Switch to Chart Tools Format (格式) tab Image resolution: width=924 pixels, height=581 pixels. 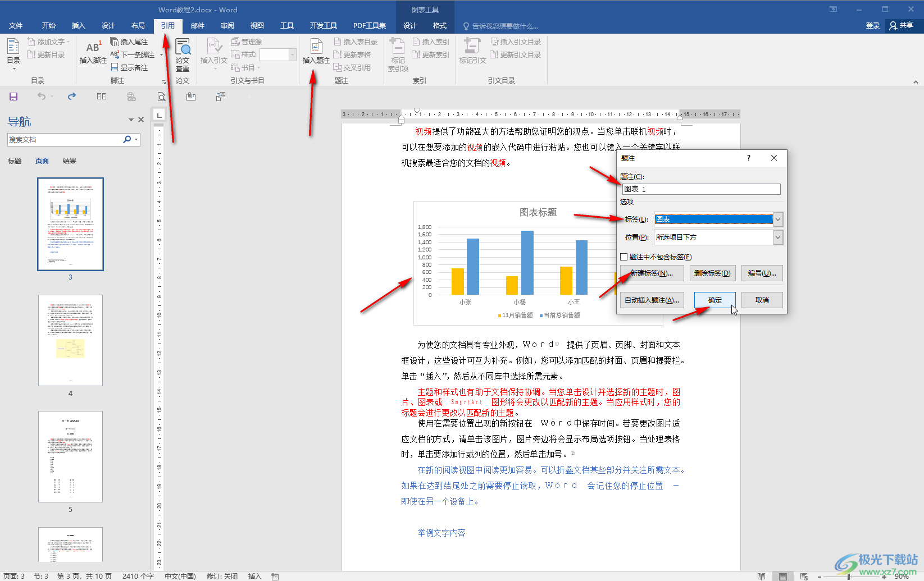[440, 25]
